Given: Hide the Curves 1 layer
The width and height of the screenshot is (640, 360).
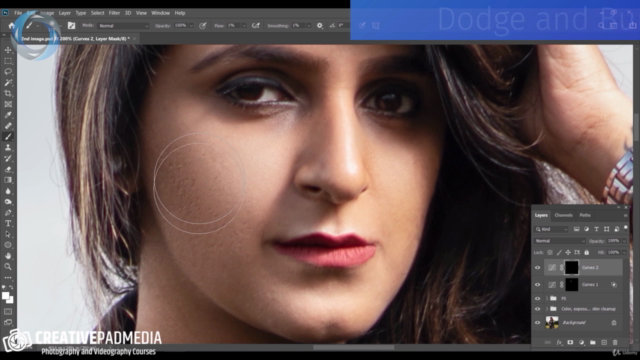Looking at the screenshot, I should pos(538,285).
